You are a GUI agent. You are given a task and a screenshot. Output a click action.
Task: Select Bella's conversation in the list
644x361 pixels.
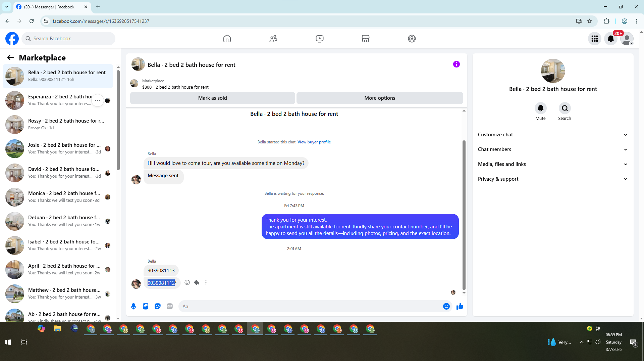point(58,76)
